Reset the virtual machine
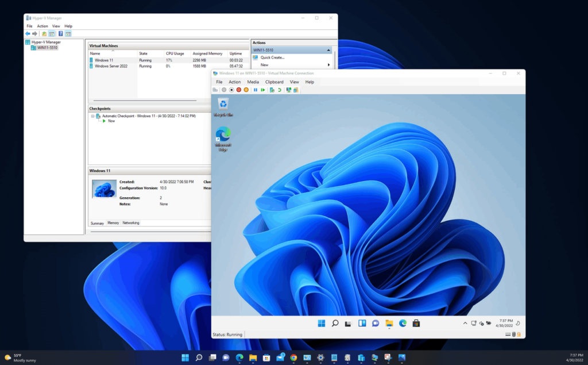Image resolution: width=588 pixels, height=365 pixels. point(263,90)
